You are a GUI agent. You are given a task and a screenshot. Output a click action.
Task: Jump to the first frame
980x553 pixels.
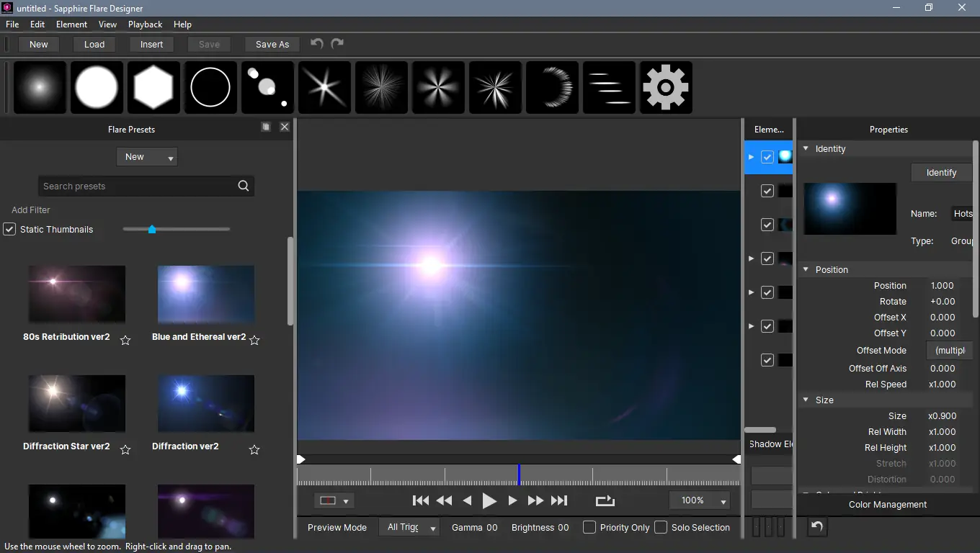click(421, 500)
